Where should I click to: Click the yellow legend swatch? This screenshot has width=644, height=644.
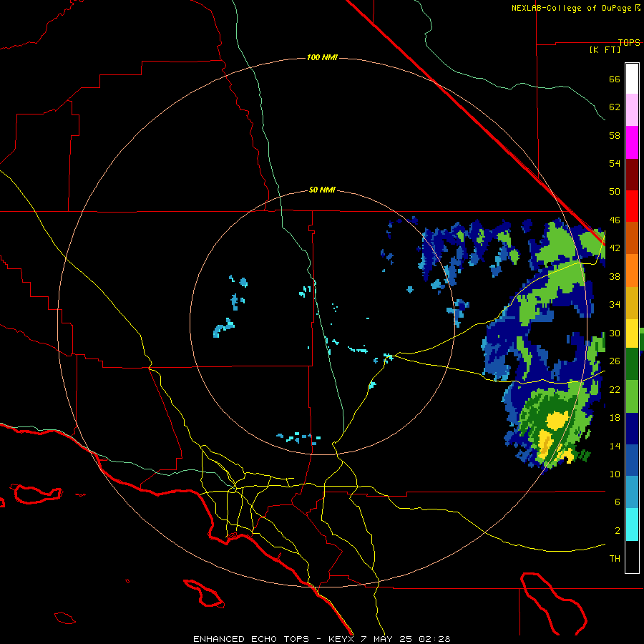tap(632, 333)
